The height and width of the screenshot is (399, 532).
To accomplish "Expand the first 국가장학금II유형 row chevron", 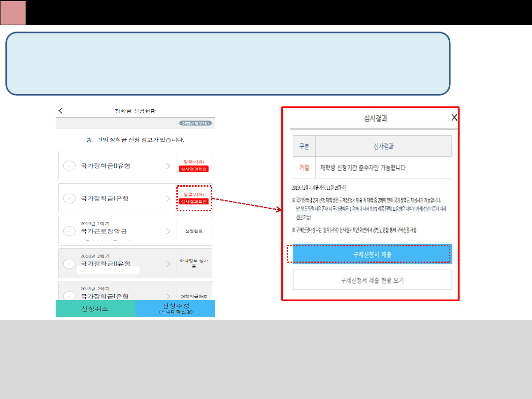I will pos(168,166).
